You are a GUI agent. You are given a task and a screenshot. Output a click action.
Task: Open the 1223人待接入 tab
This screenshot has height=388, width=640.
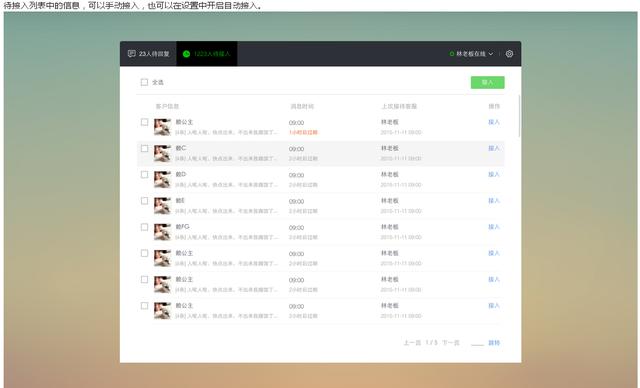207,54
